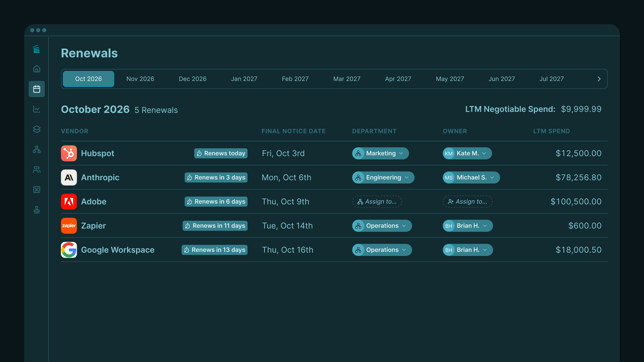
Task: Click the Google Workspace vendor logo
Action: (69, 250)
